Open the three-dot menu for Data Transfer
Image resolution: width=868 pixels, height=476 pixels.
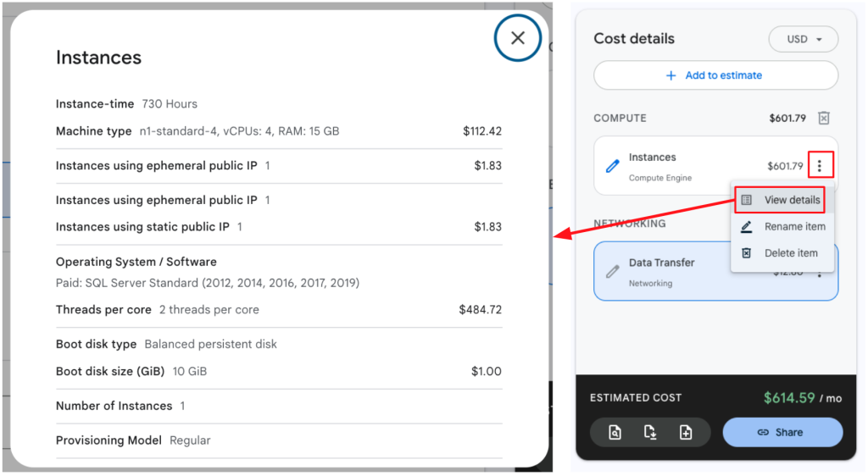[820, 273]
